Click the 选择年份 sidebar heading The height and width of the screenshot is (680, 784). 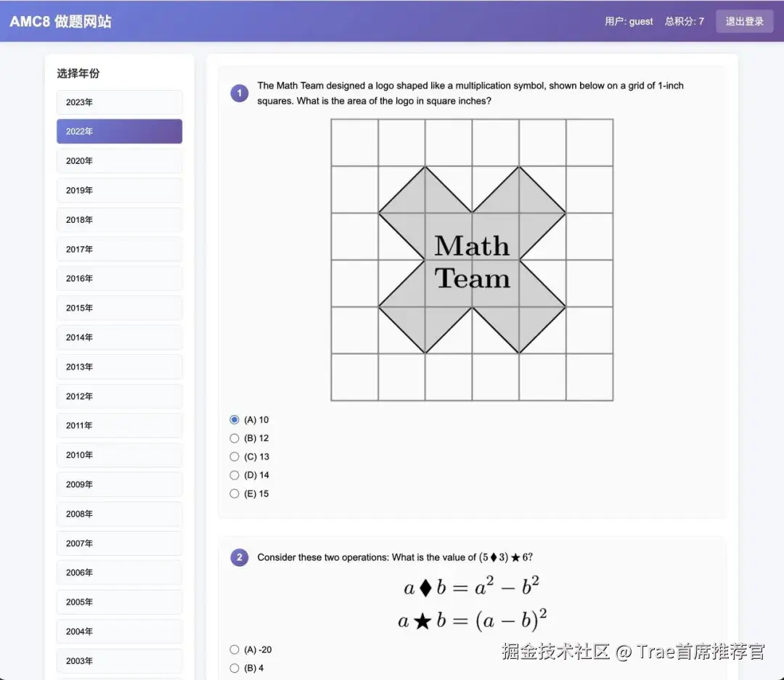78,73
